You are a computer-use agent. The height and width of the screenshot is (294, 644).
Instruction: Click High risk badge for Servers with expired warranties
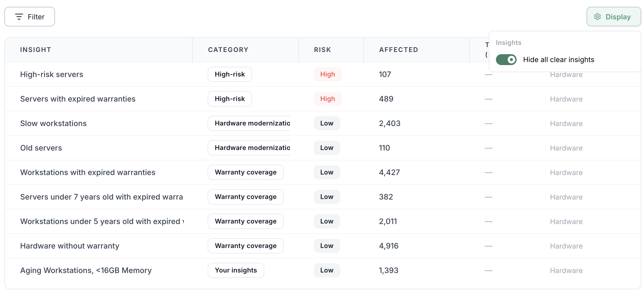[328, 99]
